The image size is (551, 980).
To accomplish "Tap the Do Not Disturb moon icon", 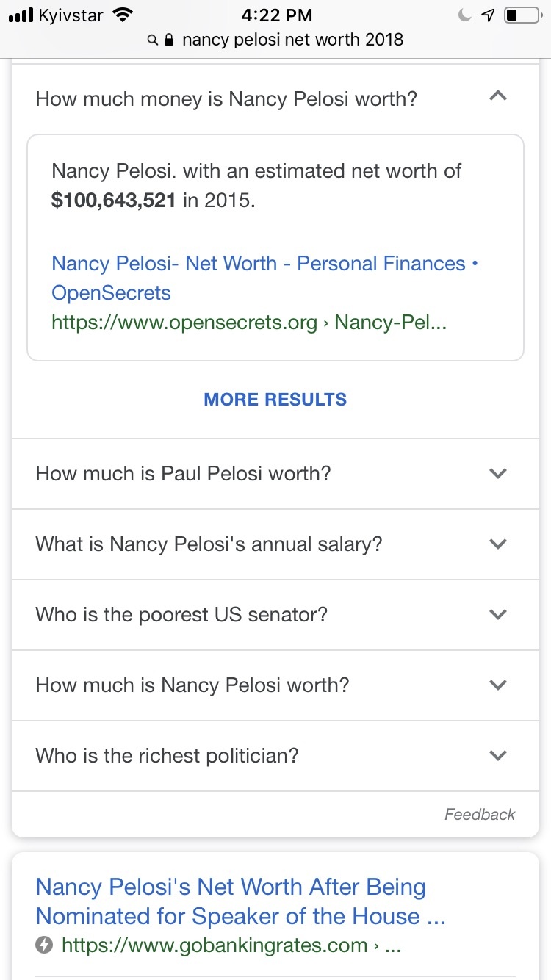I will 464,15.
